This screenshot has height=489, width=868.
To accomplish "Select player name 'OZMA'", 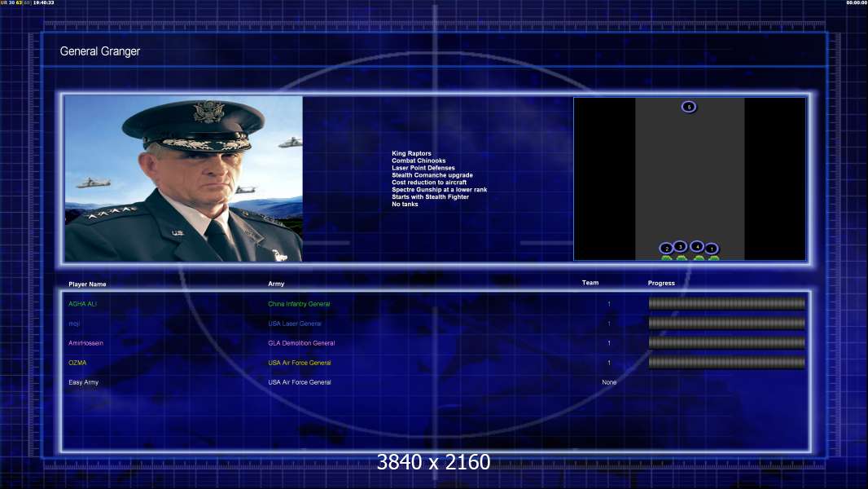I will click(x=77, y=363).
